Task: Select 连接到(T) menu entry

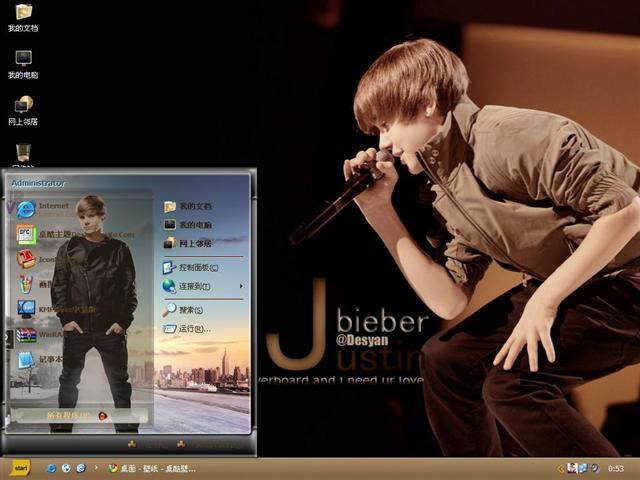Action: click(x=187, y=286)
